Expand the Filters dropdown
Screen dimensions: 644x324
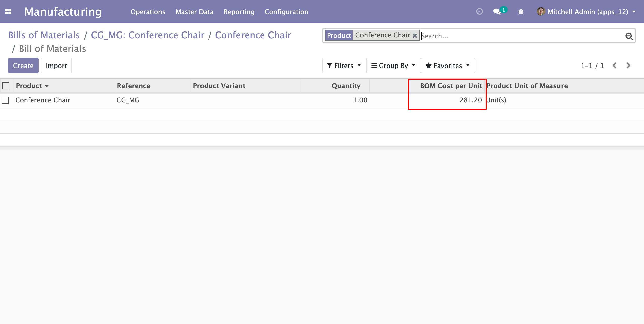344,66
